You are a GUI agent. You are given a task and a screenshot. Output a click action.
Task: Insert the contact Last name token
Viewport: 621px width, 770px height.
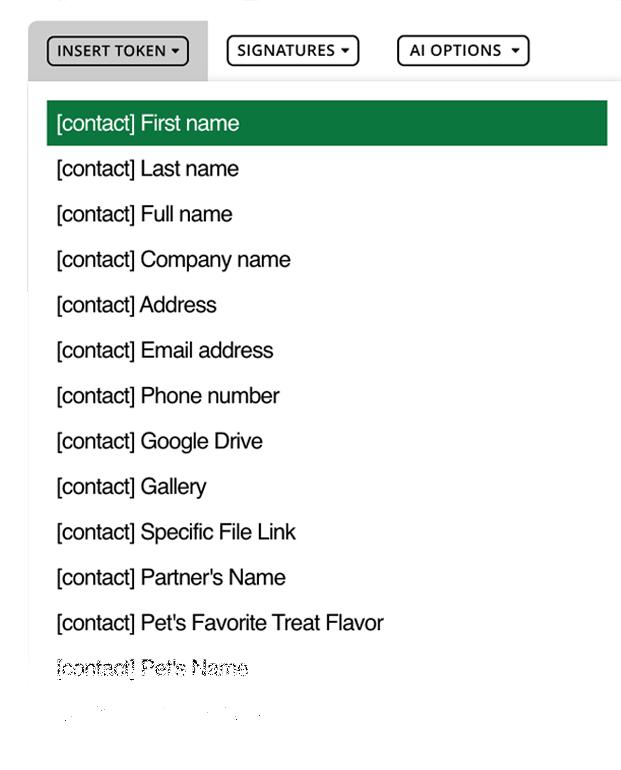(148, 169)
